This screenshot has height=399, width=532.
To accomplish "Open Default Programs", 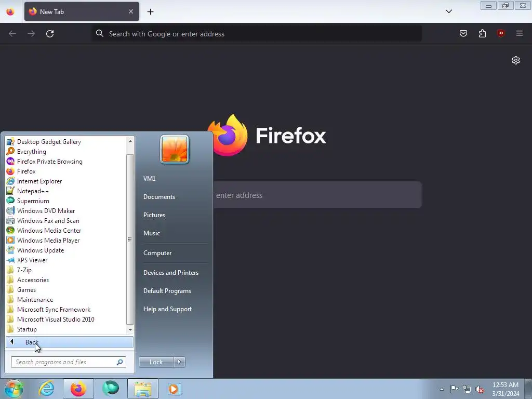I will click(167, 291).
